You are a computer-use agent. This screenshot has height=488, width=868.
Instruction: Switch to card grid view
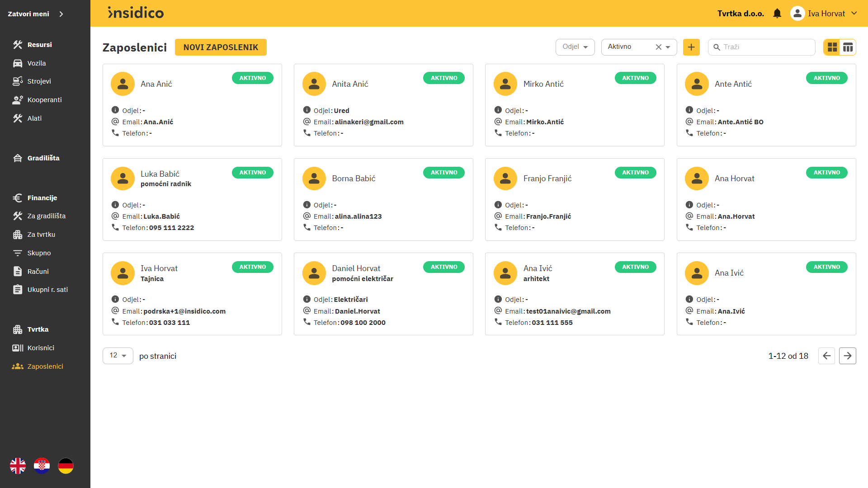point(832,47)
